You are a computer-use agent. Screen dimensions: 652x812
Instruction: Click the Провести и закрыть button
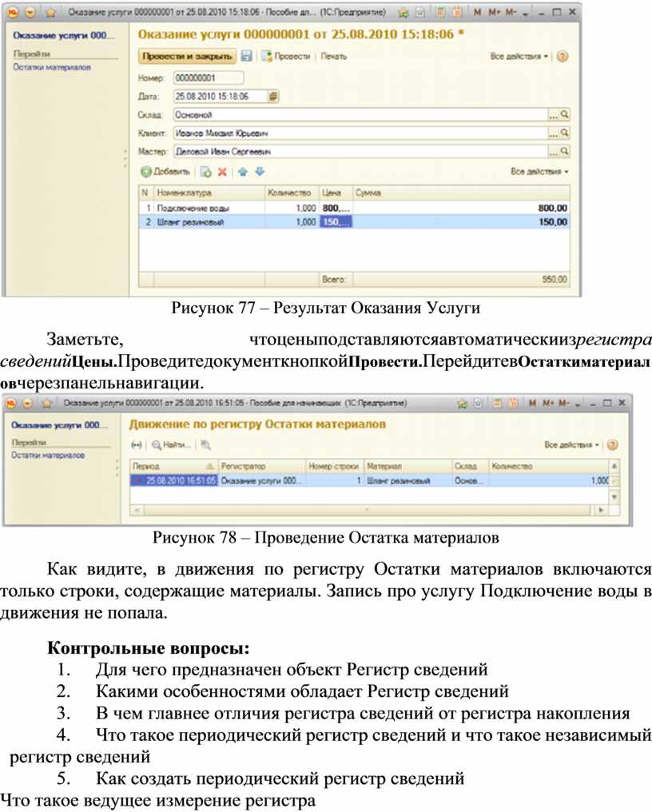click(x=187, y=56)
